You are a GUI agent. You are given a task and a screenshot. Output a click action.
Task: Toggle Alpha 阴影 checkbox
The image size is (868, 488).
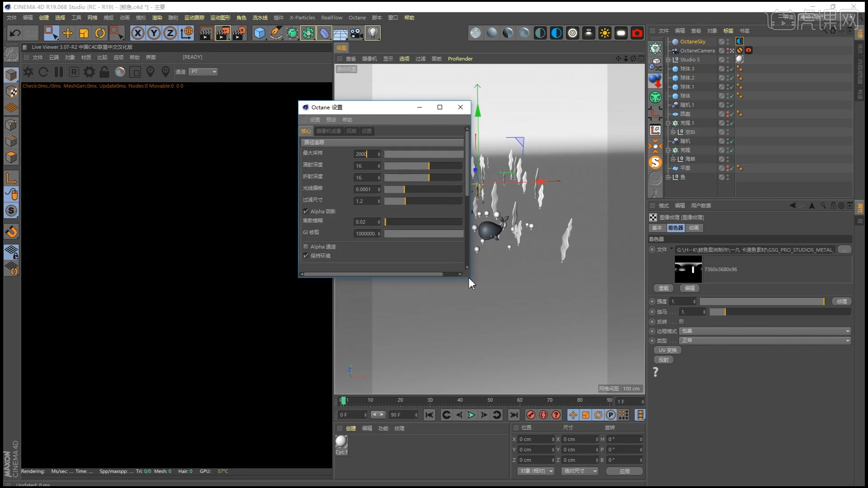[x=306, y=211]
